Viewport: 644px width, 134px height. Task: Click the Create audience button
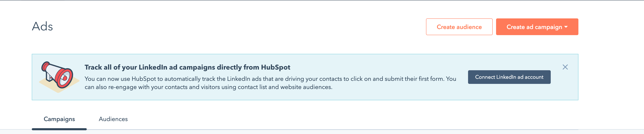(459, 27)
